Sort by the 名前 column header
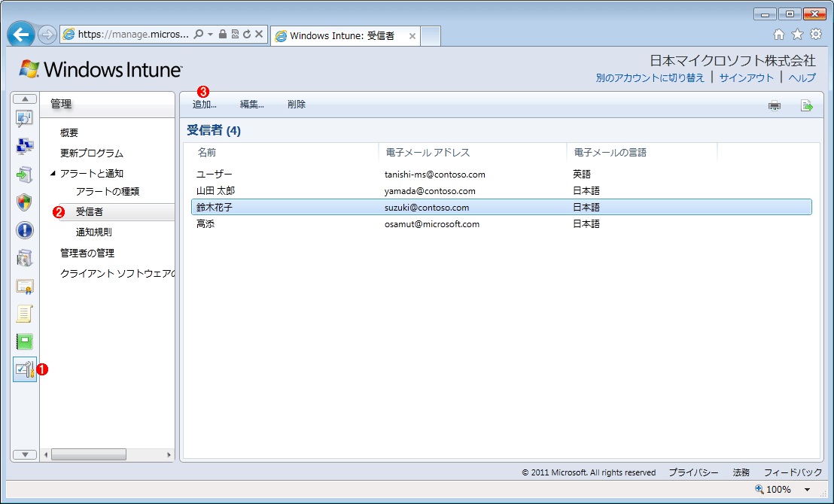 207,153
